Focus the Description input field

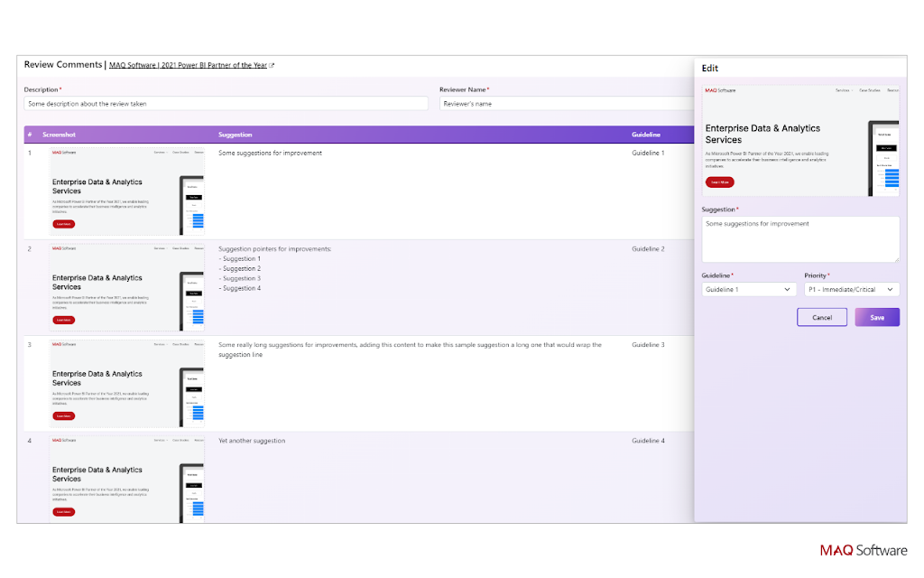[x=226, y=104]
